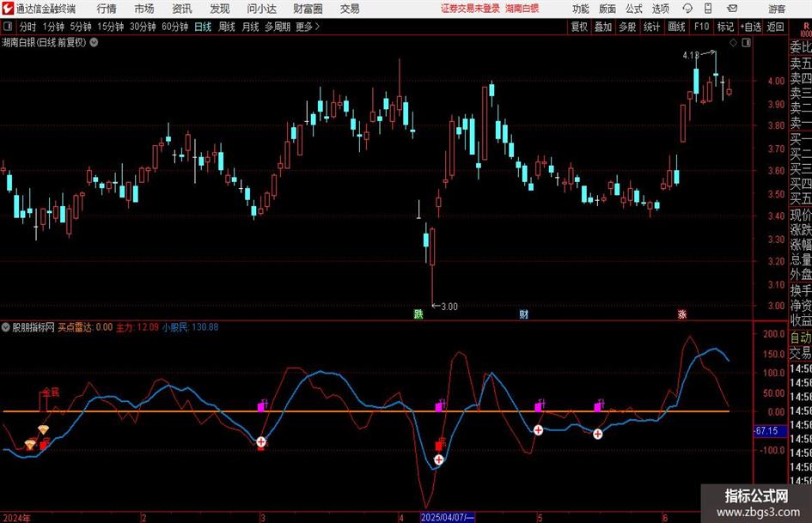Click the mobile phone icon

[708, 9]
